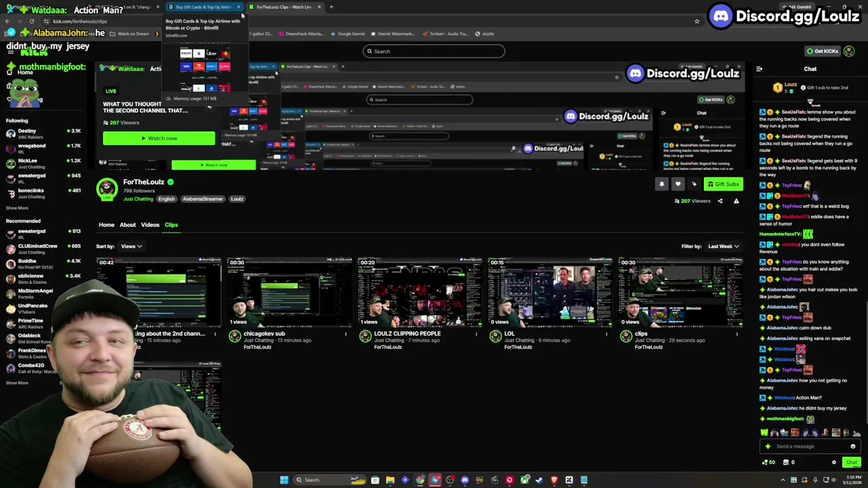Viewport: 868px width, 488px height.
Task: Click the green Chat send button
Action: click(852, 462)
